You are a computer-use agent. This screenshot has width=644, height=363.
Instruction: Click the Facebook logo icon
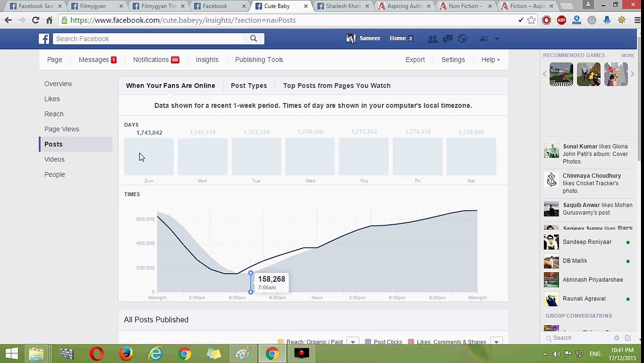44,39
